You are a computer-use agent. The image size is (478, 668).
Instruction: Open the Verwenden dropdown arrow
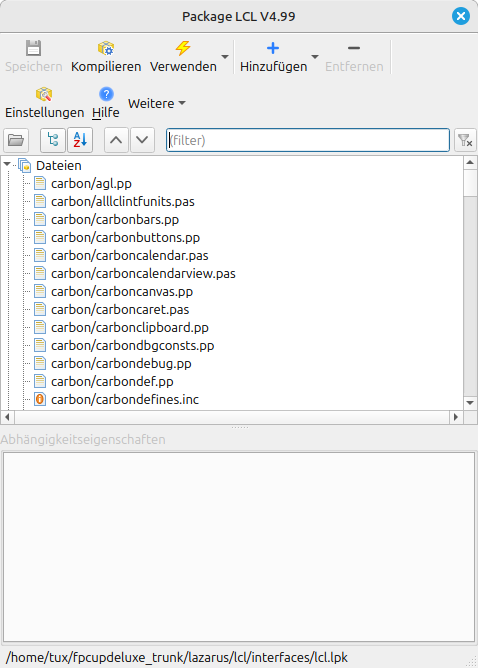225,57
